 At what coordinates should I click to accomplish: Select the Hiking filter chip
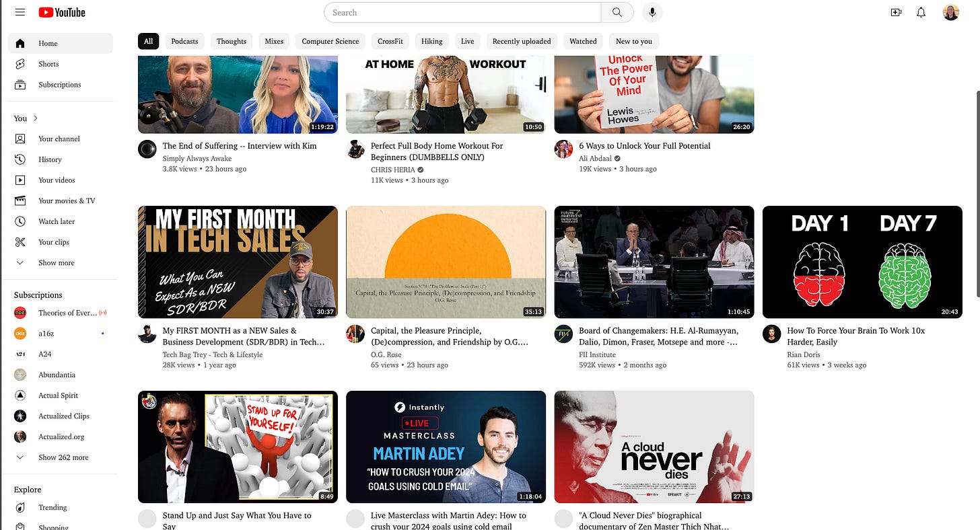[432, 41]
